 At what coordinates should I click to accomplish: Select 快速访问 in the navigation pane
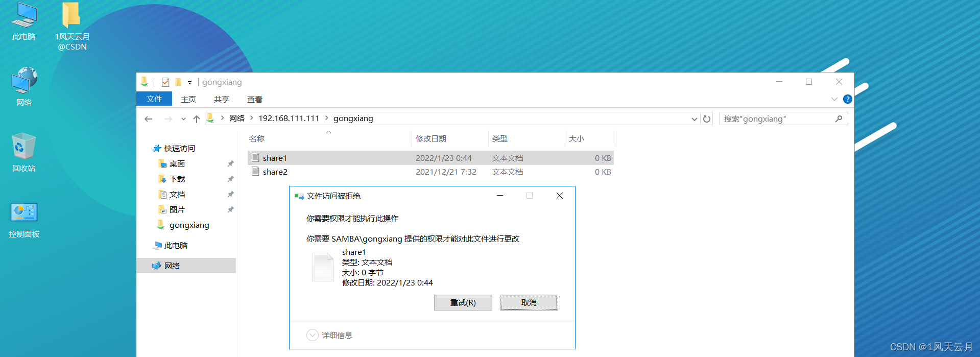coord(175,149)
